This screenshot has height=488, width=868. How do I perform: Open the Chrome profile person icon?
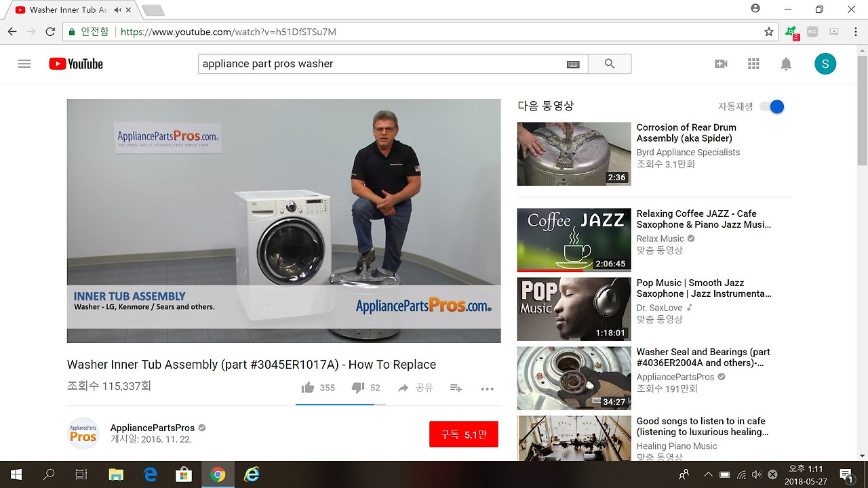[x=755, y=9]
